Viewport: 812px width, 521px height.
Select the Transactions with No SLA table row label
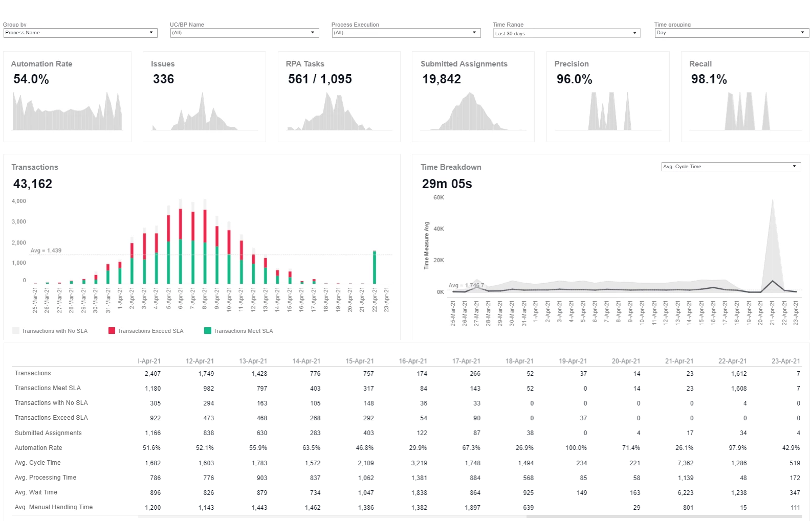coord(51,403)
